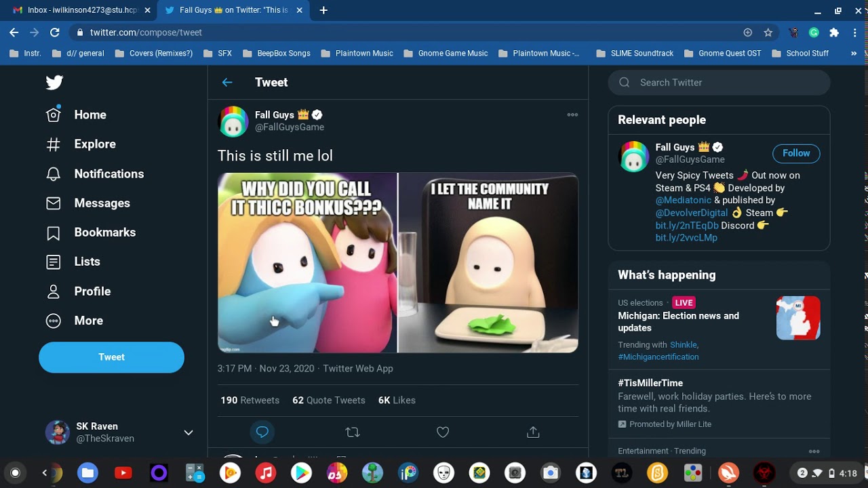This screenshot has width=868, height=488.
Task: Click the Twitter Web App link
Action: click(358, 369)
